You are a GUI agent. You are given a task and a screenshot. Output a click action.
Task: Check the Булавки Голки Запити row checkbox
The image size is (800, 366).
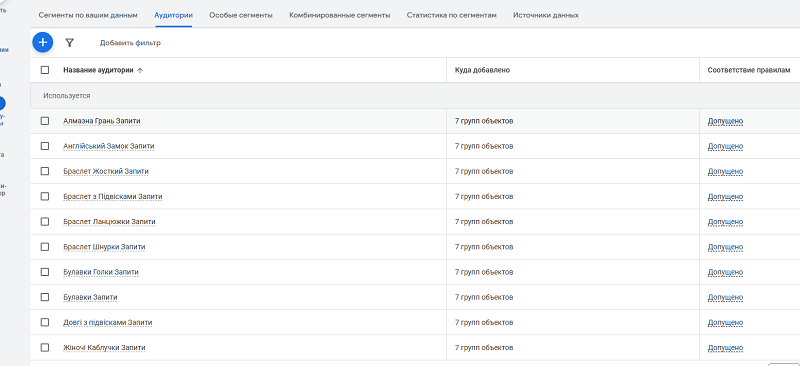[45, 272]
